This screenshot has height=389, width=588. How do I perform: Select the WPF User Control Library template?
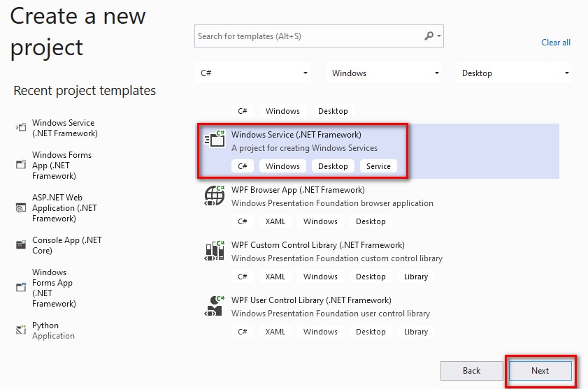[x=378, y=316]
